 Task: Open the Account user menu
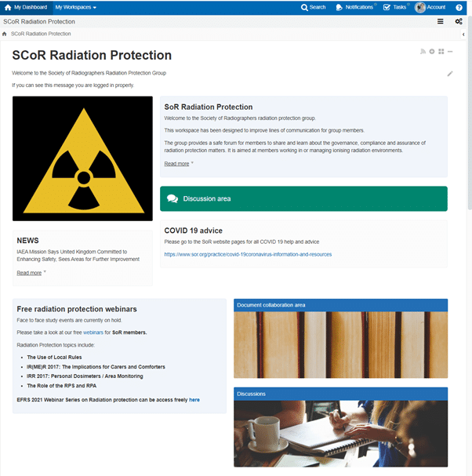430,7
